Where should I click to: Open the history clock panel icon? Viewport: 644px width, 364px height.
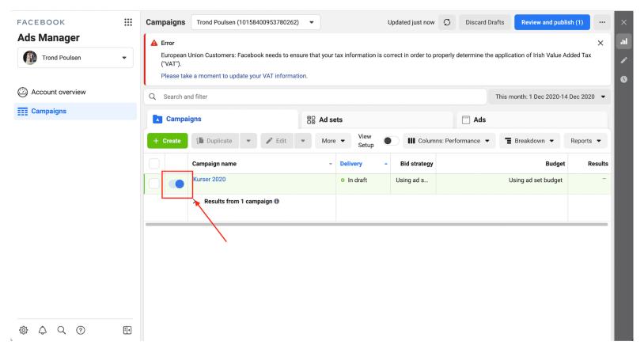(624, 79)
